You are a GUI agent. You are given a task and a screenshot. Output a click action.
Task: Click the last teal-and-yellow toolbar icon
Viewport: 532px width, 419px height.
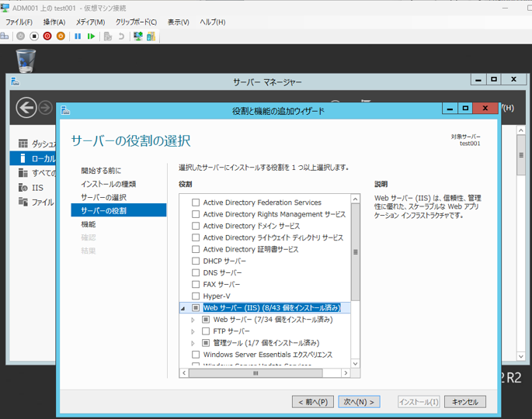[x=151, y=36]
